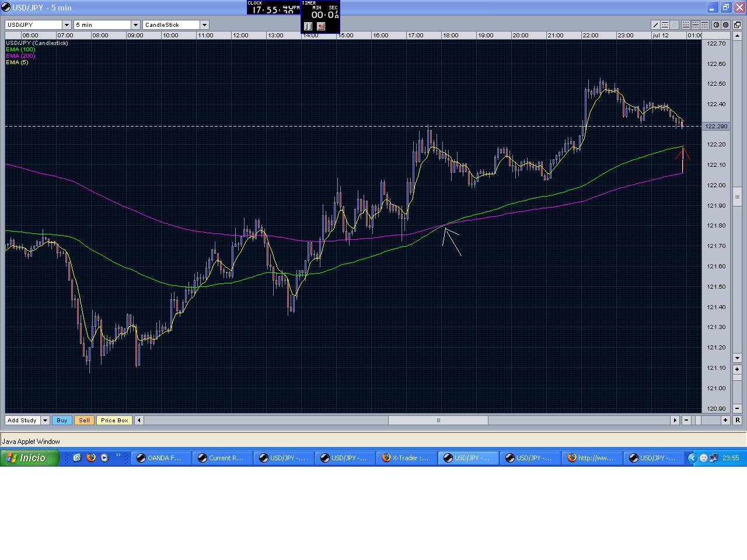Viewport: 747px width, 560px height.
Task: Click the Price Box button
Action: tap(114, 420)
